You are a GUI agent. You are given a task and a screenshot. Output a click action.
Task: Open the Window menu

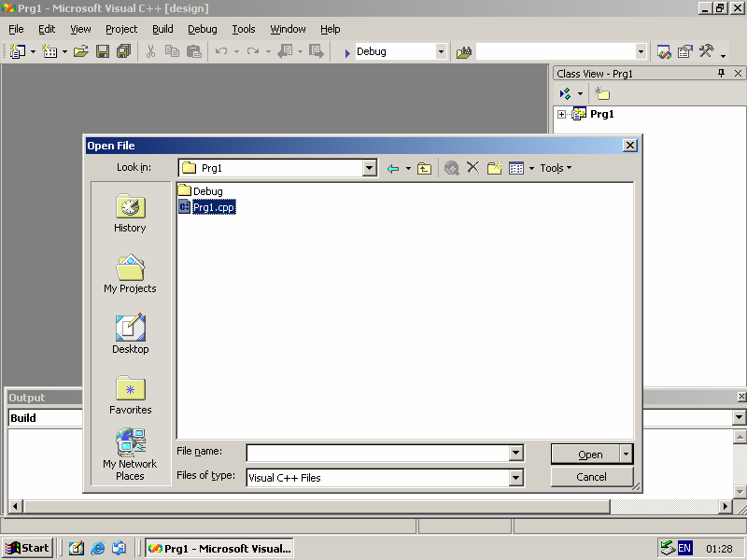click(289, 29)
